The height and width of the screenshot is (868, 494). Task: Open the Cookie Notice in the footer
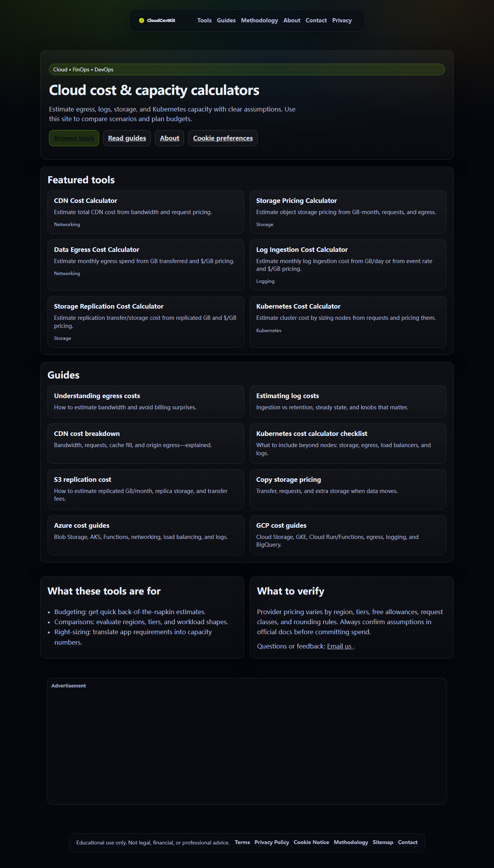point(311,842)
